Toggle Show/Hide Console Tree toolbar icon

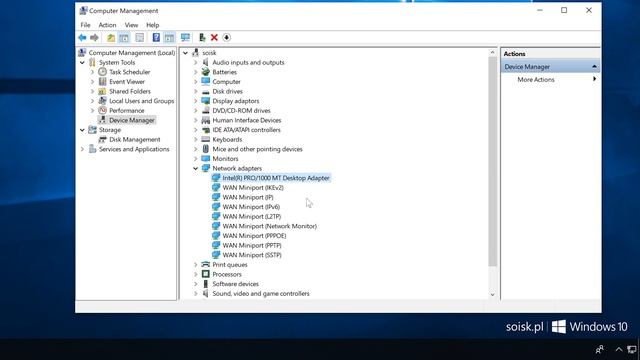tap(124, 38)
